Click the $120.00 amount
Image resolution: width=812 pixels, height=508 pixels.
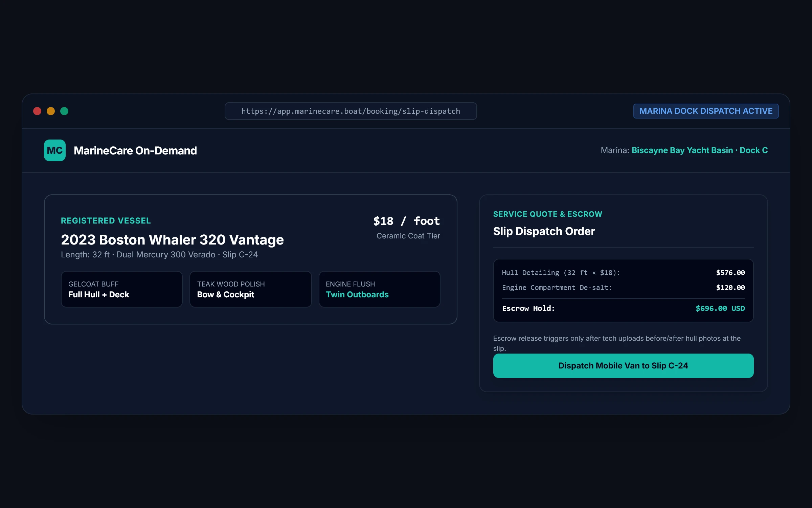(x=730, y=288)
